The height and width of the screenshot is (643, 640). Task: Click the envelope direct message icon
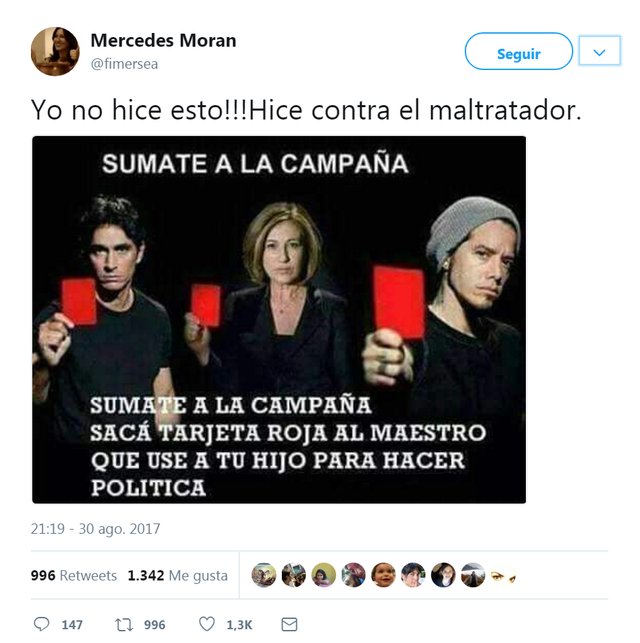[289, 625]
